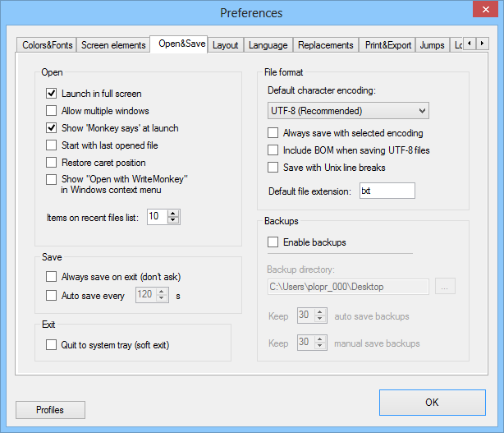Select the Replacements tab
This screenshot has width=504, height=433.
pos(326,45)
